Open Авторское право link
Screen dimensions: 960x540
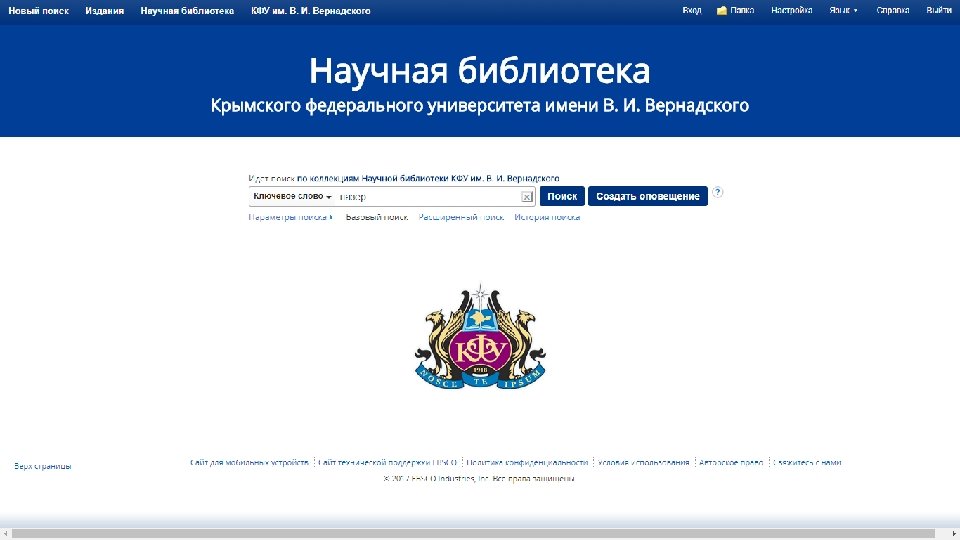[731, 463]
